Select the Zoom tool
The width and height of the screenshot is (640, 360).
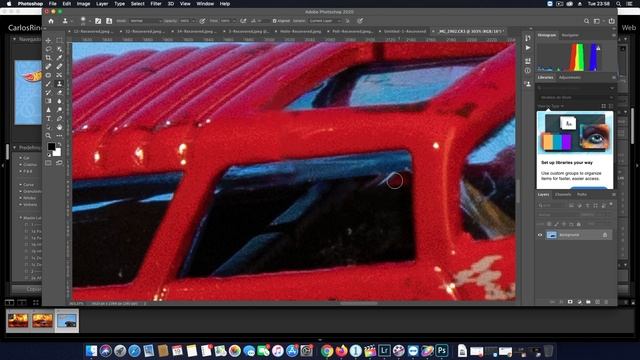(x=49, y=136)
